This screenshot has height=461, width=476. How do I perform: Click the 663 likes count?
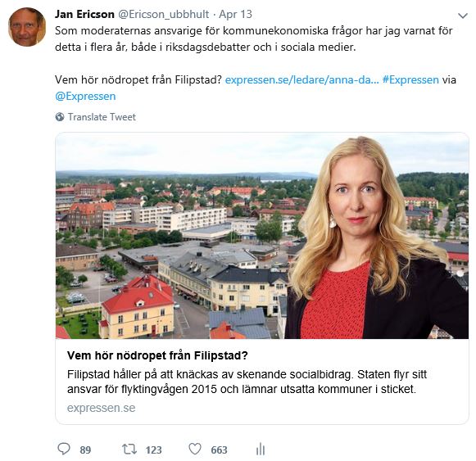220,450
